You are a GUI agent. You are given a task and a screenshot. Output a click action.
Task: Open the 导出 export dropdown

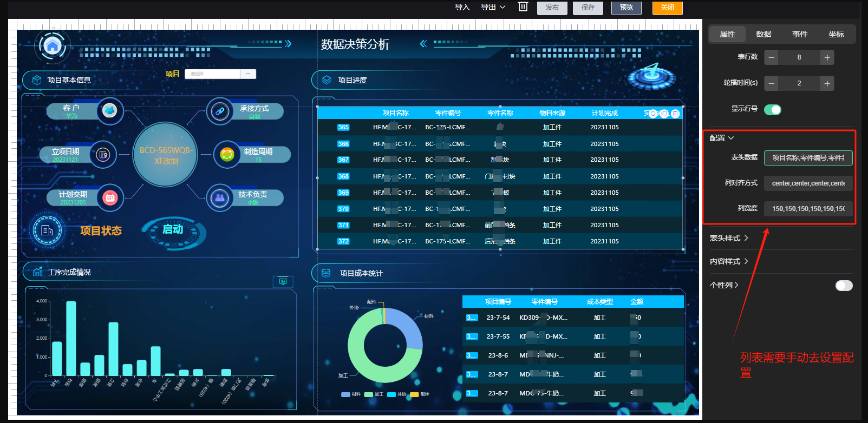493,7
